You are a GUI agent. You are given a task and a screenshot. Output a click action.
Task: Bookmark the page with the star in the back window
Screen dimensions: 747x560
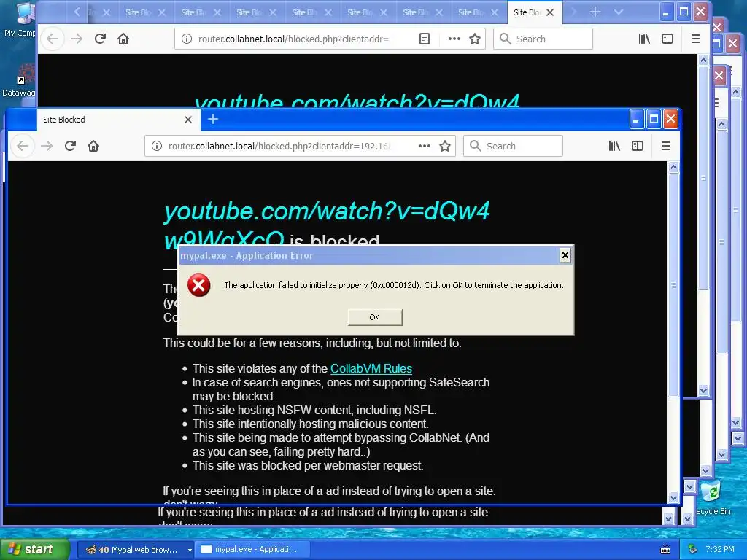pos(475,39)
